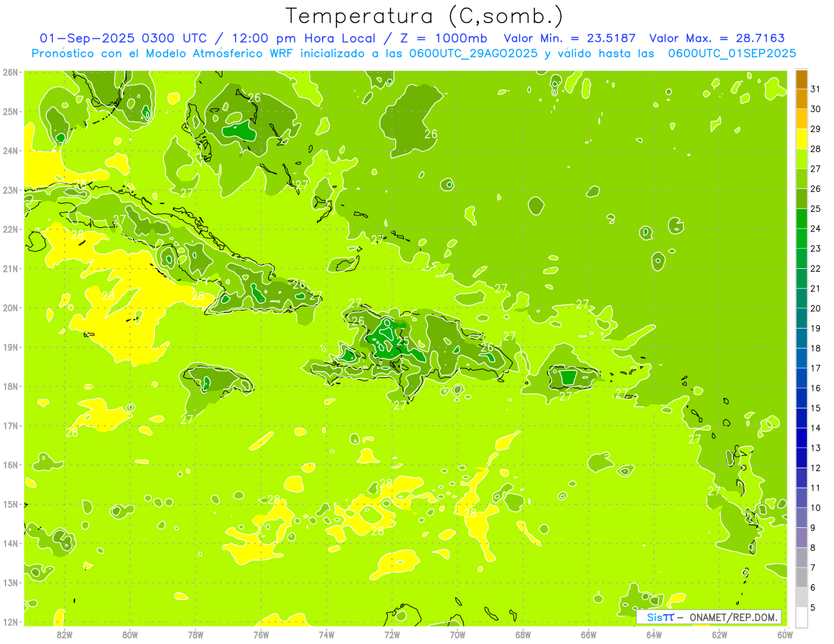Image resolution: width=834 pixels, height=644 pixels.
Task: Click the longitude axis label '80W'
Action: pos(130,634)
